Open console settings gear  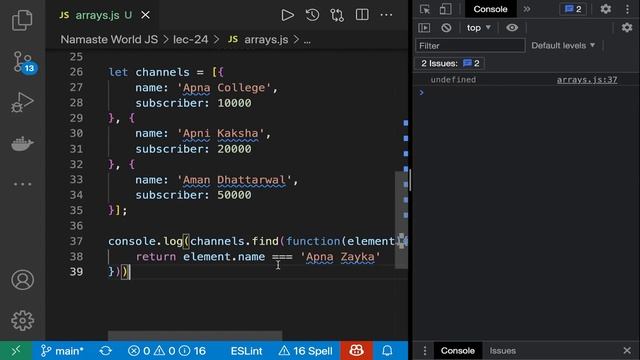pos(627,28)
